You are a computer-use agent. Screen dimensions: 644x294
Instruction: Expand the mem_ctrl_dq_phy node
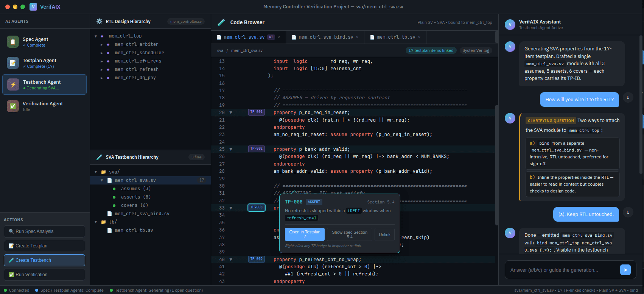pyautogui.click(x=102, y=78)
